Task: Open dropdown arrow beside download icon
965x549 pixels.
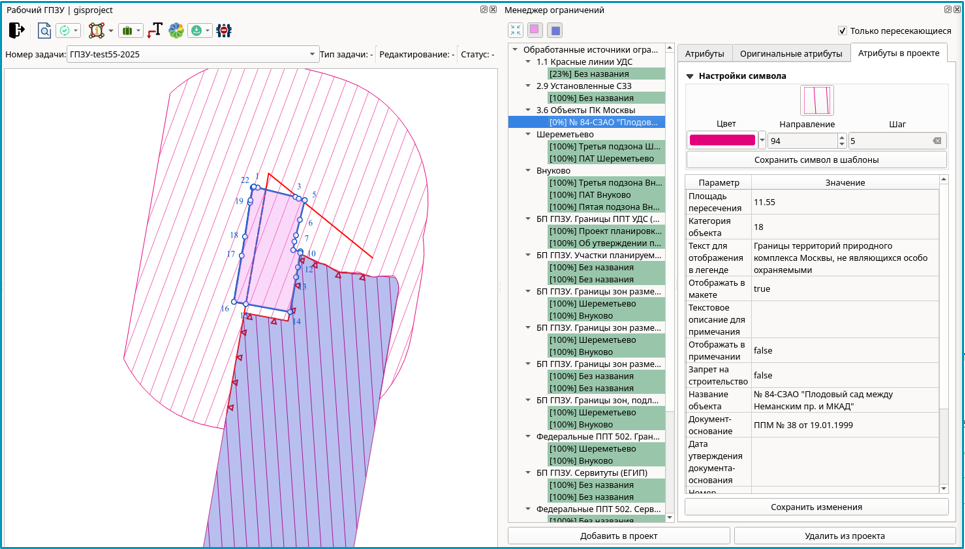Action: tap(209, 30)
